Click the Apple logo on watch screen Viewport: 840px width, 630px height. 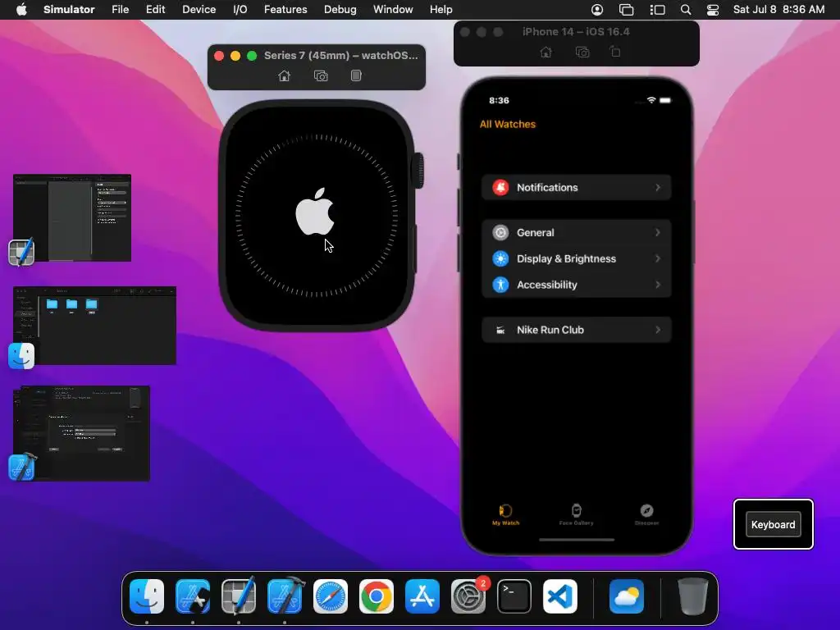click(x=315, y=212)
